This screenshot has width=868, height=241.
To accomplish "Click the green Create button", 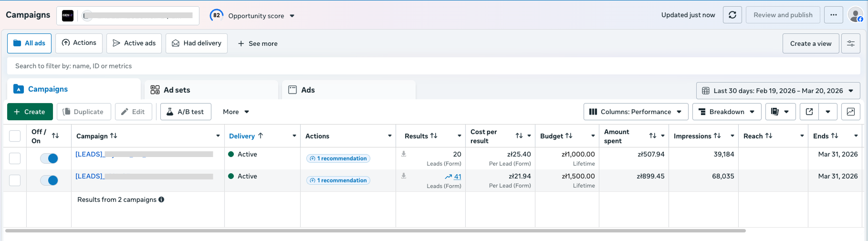I will pos(30,112).
